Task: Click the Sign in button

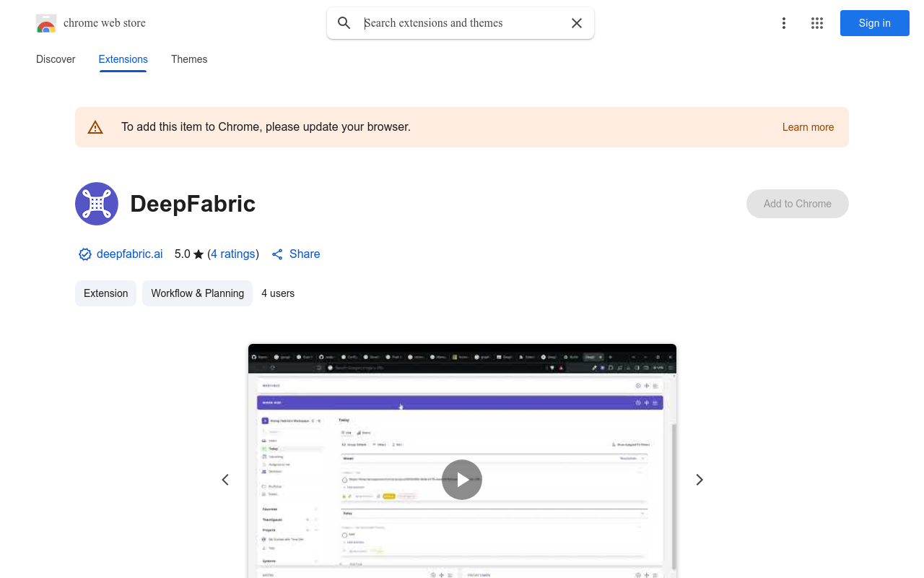Action: pos(875,23)
